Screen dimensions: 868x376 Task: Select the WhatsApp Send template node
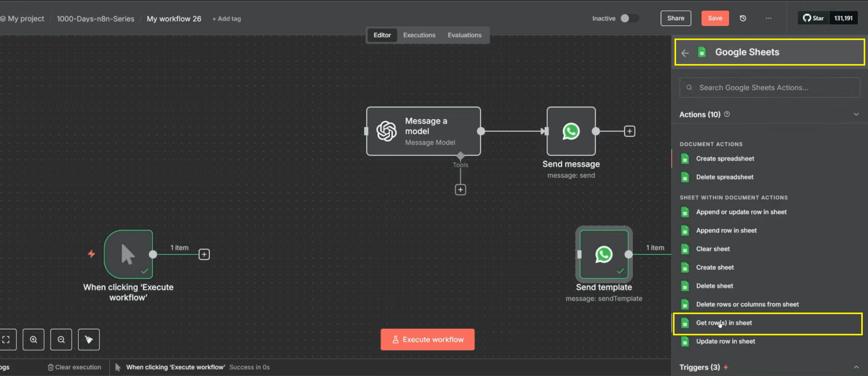coord(603,254)
